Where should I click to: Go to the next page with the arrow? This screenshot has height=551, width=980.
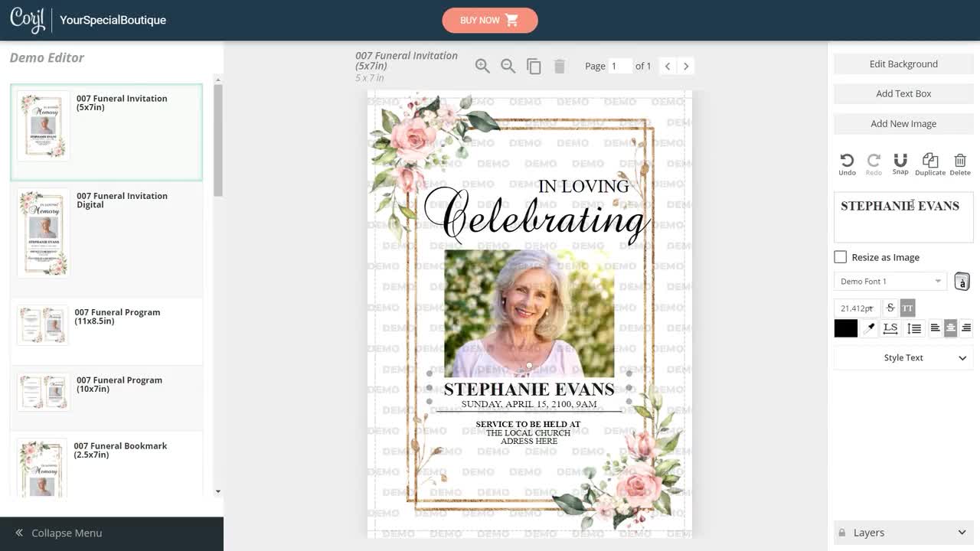pos(685,66)
